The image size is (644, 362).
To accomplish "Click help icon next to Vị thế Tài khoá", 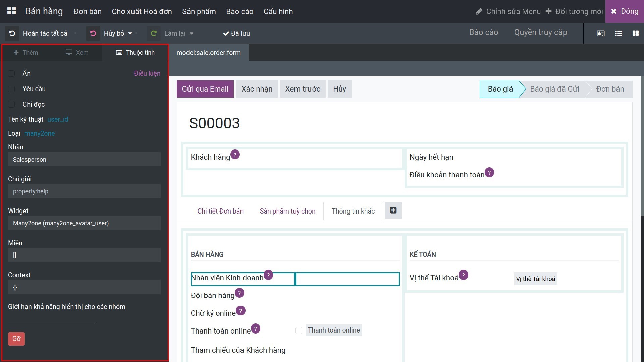I will (x=464, y=275).
